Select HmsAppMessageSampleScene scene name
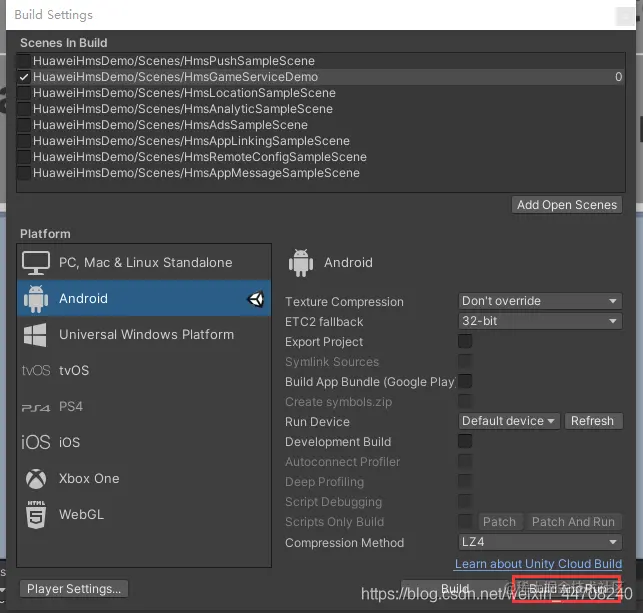643x613 pixels. pyautogui.click(x=196, y=173)
